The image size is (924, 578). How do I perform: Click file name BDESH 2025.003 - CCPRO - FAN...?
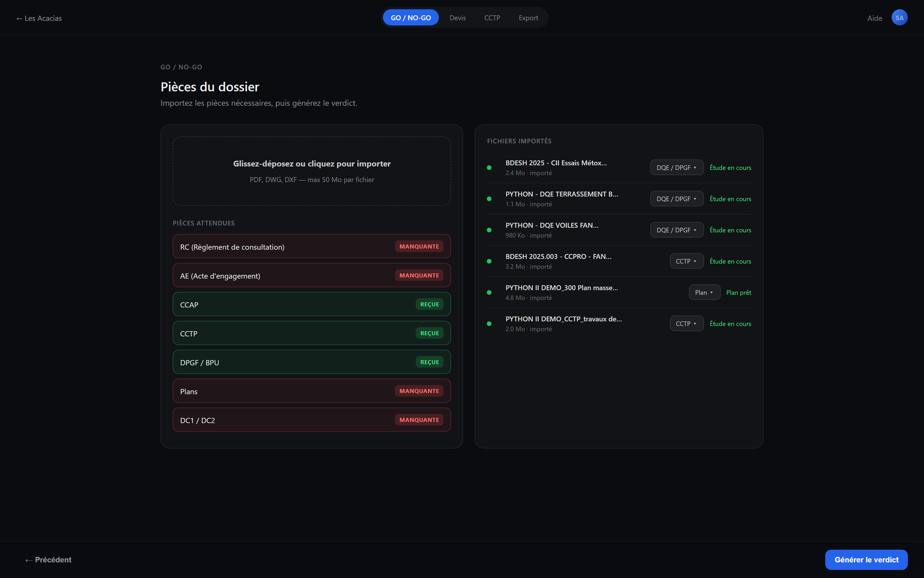click(x=558, y=257)
